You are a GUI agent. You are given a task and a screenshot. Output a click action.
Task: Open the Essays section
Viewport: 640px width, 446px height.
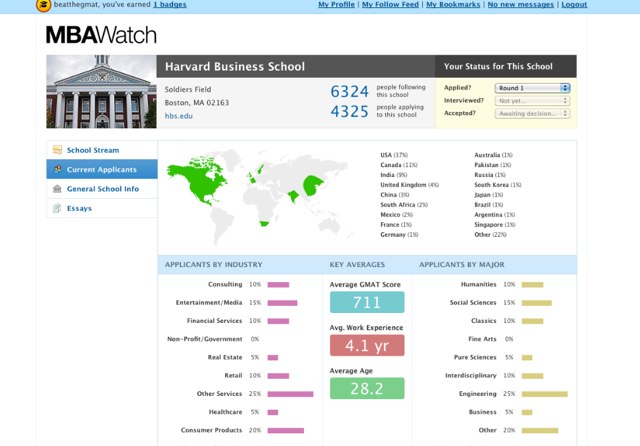pyautogui.click(x=102, y=208)
